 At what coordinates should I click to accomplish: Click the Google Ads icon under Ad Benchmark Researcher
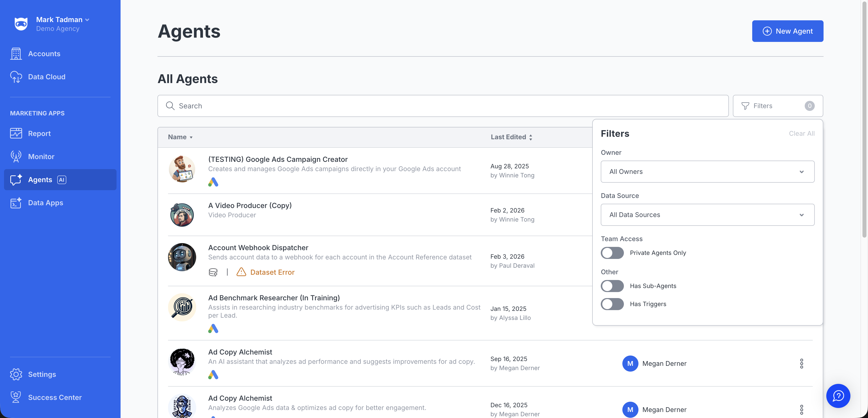213,328
